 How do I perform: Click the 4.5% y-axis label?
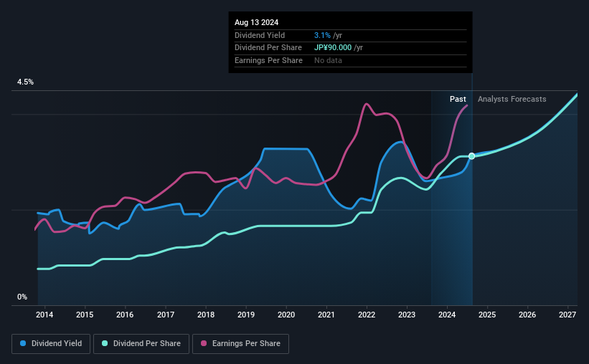point(25,82)
